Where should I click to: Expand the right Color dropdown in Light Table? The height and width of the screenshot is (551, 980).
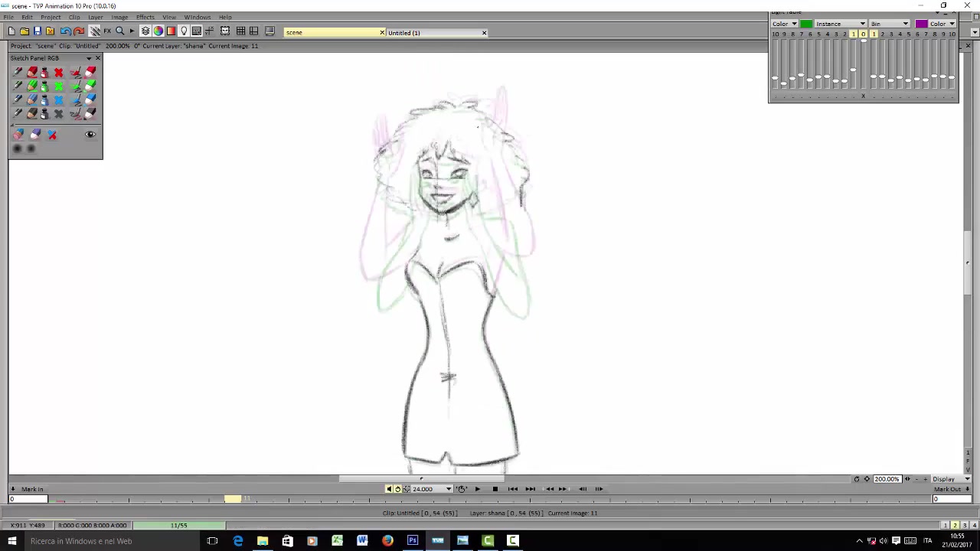click(942, 24)
